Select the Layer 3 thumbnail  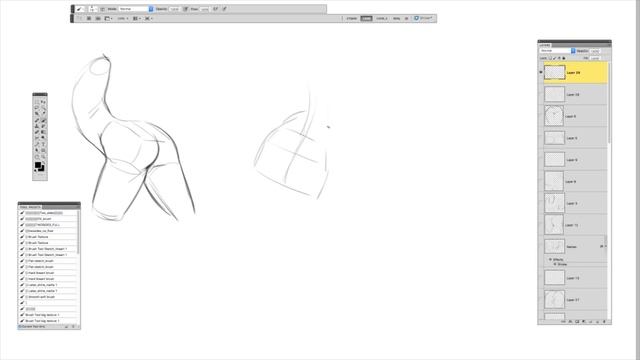tap(554, 203)
